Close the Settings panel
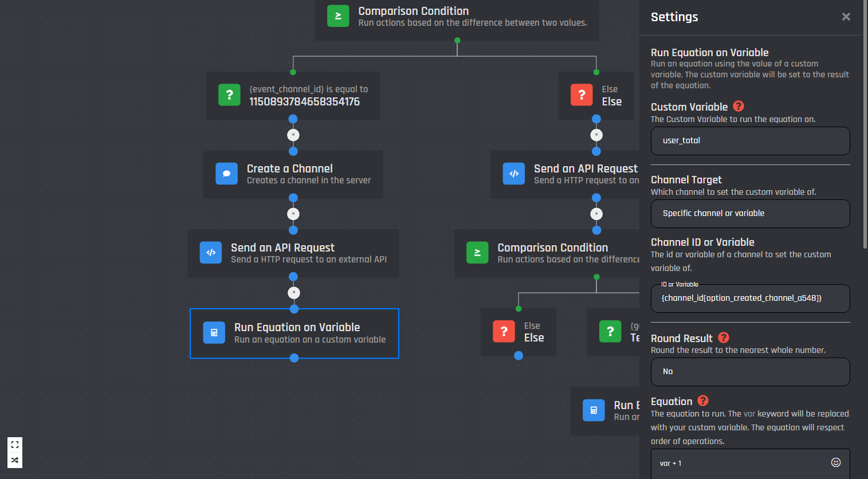 click(846, 17)
